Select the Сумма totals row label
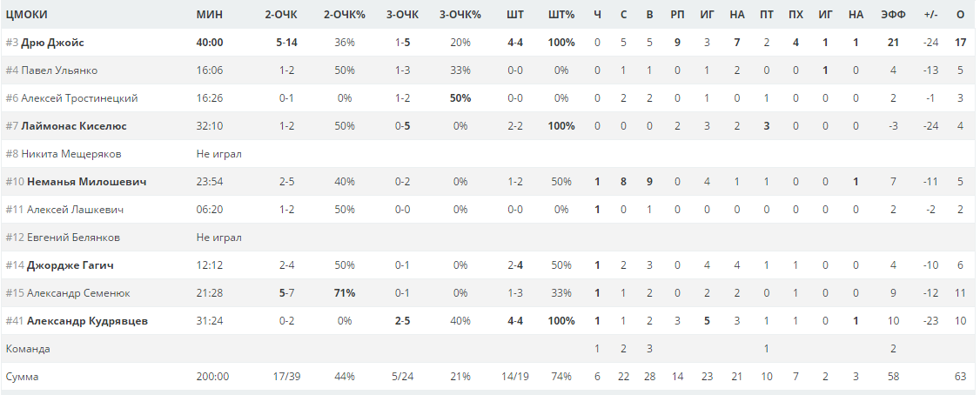The width and height of the screenshot is (980, 395). [22, 377]
